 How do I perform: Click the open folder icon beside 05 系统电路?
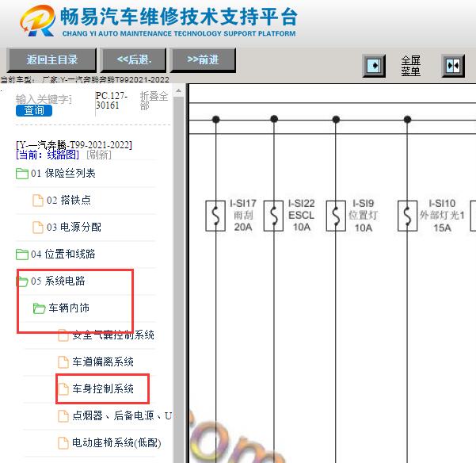pyautogui.click(x=22, y=281)
